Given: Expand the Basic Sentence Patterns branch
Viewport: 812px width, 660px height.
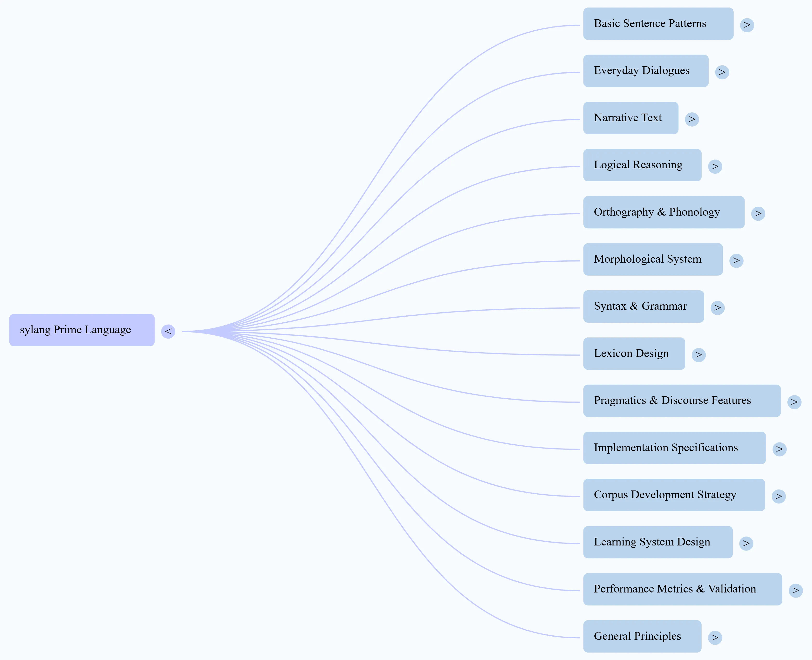Looking at the screenshot, I should tap(747, 25).
